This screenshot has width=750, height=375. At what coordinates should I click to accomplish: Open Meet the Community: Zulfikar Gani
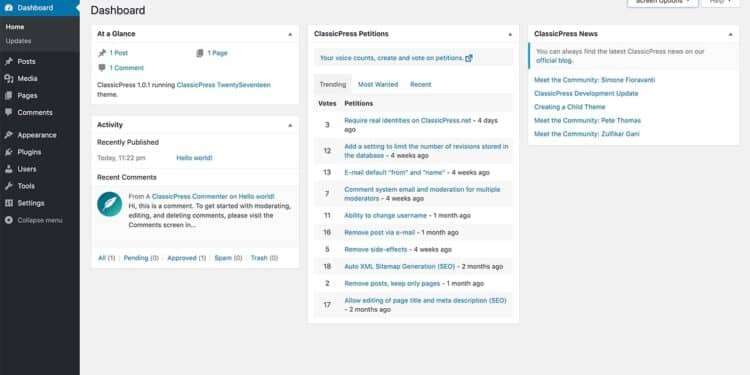tap(586, 134)
